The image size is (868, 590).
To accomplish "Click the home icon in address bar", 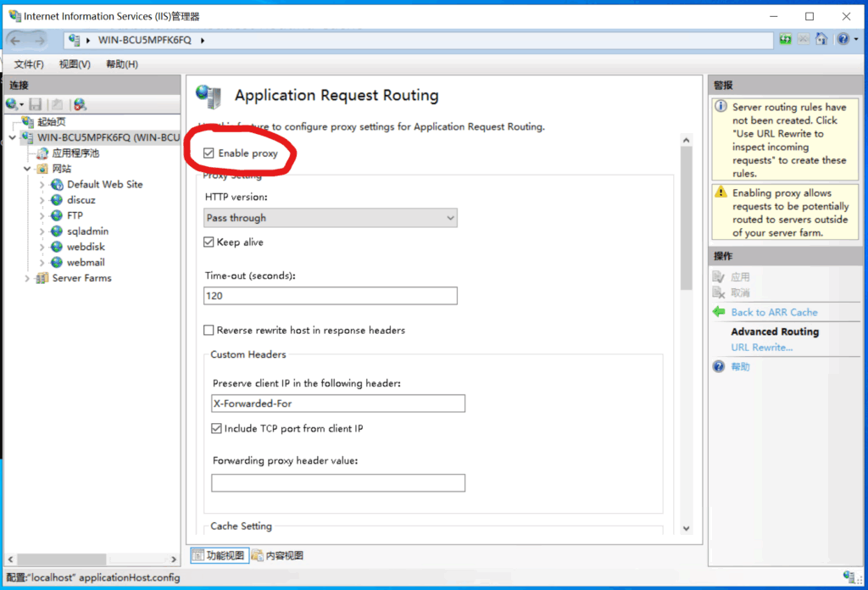I will (x=821, y=39).
